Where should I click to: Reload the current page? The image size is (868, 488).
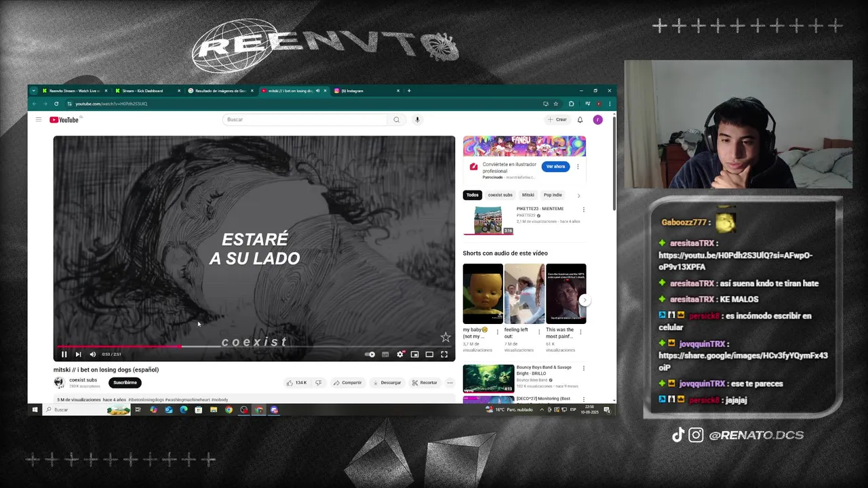click(56, 104)
